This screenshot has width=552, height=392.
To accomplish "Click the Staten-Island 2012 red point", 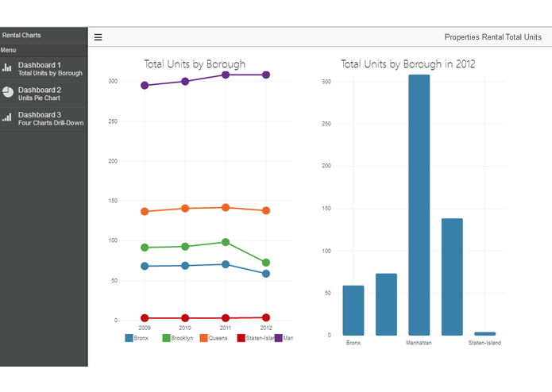I will 266,317.
